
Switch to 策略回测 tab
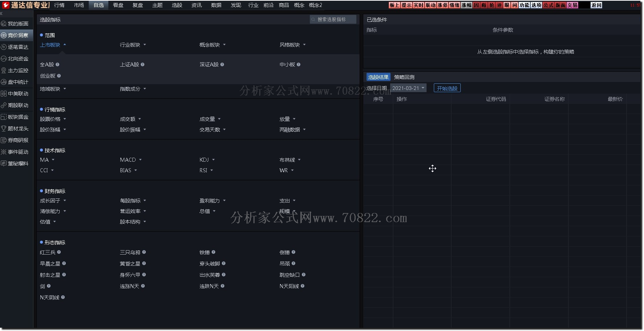(x=404, y=77)
